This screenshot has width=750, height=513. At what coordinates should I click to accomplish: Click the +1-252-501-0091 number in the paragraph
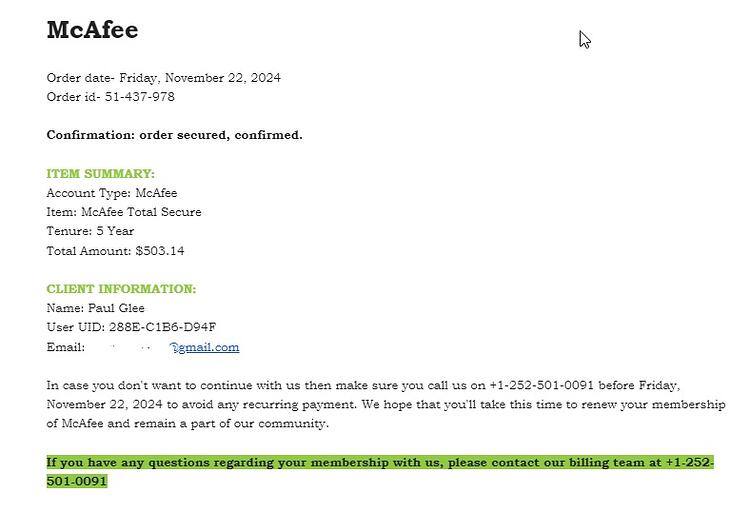pos(541,385)
